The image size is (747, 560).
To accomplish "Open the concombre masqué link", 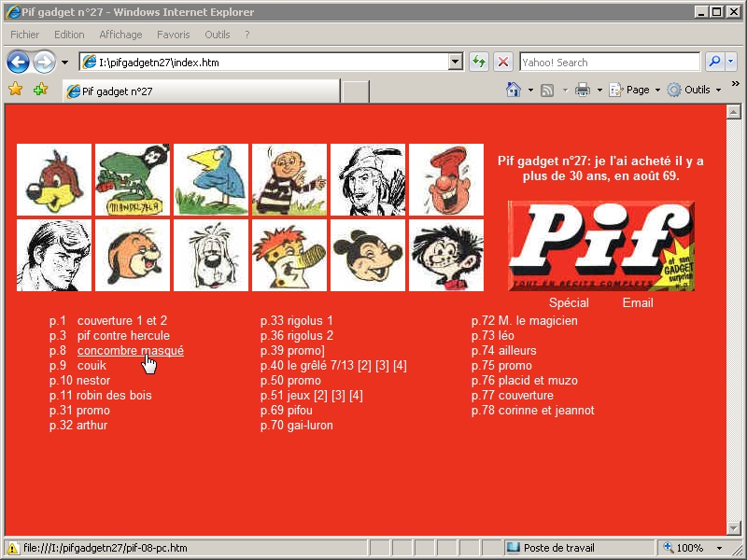I will point(131,351).
